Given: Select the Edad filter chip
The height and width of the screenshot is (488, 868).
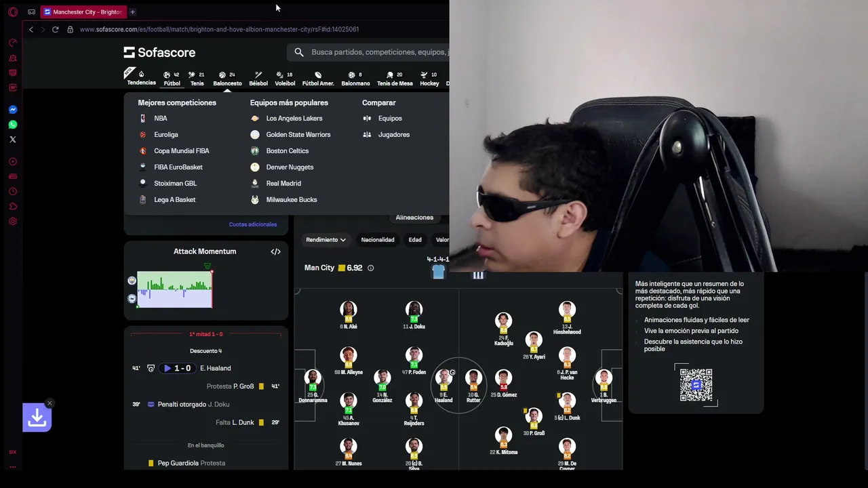Looking at the screenshot, I should pos(415,240).
